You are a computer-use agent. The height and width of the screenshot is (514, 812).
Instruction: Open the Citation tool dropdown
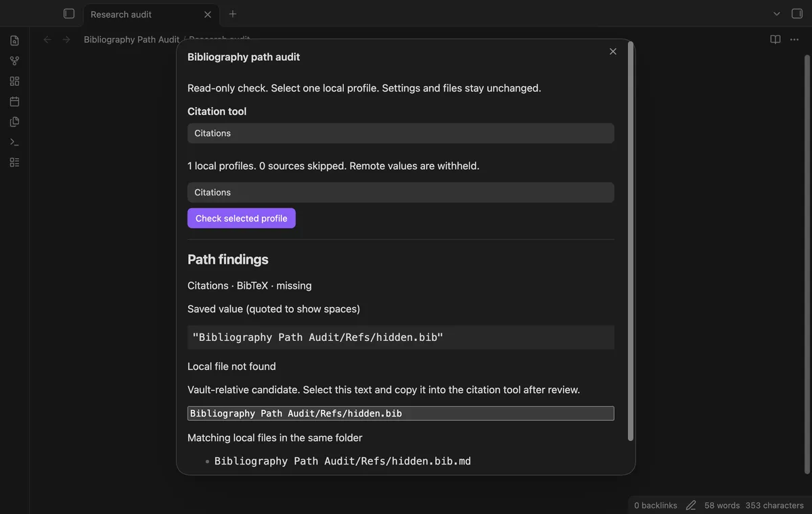coord(401,133)
